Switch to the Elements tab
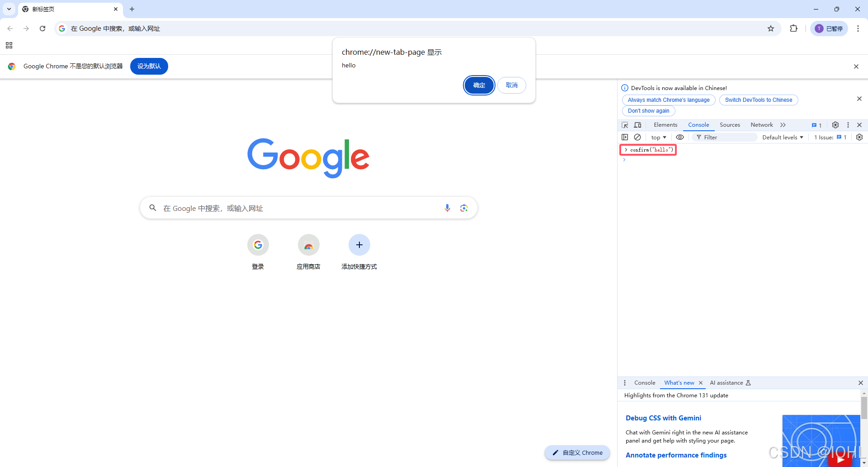 coord(665,125)
